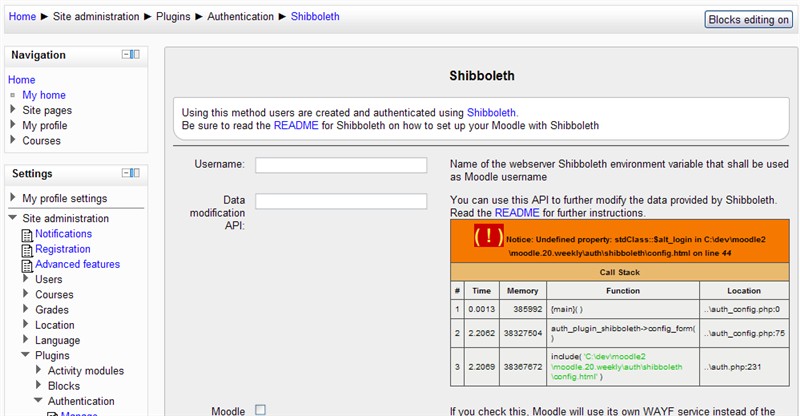This screenshot has width=800, height=416.
Task: Click the Time column header
Action: (x=481, y=290)
